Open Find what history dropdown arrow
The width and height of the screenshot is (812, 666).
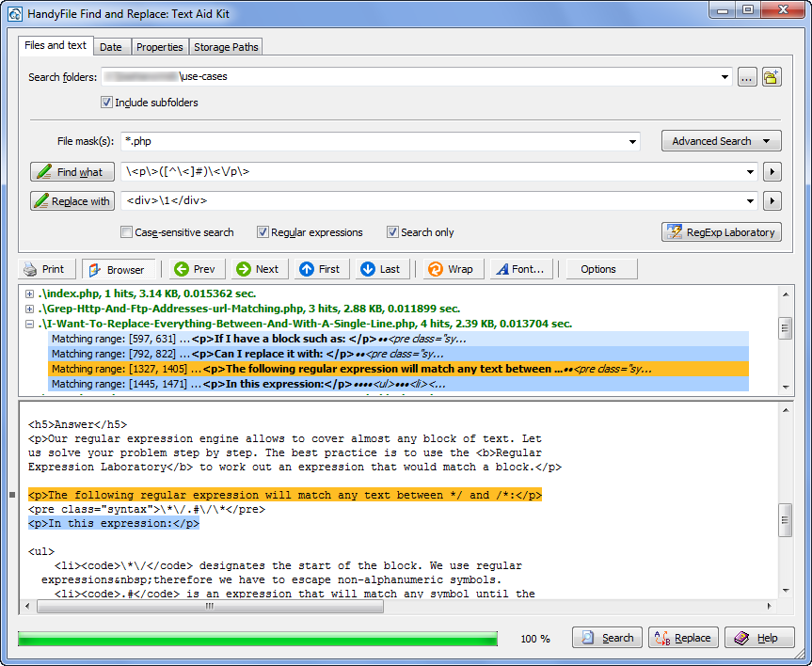tap(750, 172)
